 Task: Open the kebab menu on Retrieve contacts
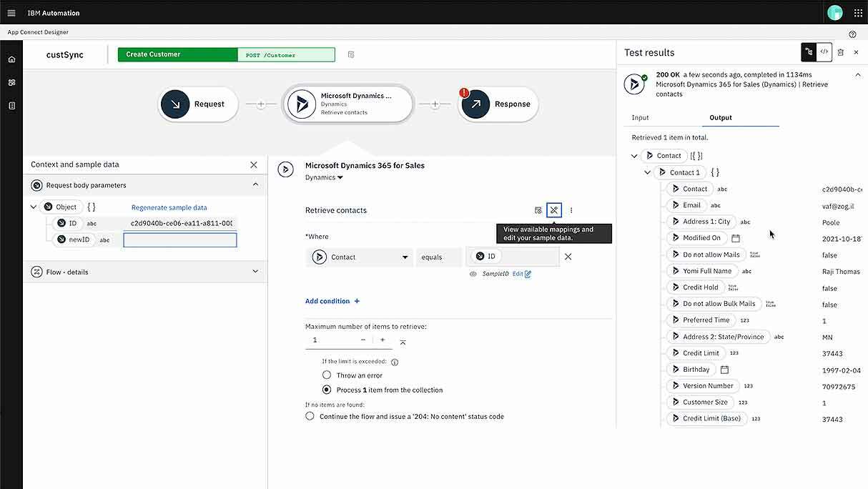pos(571,210)
